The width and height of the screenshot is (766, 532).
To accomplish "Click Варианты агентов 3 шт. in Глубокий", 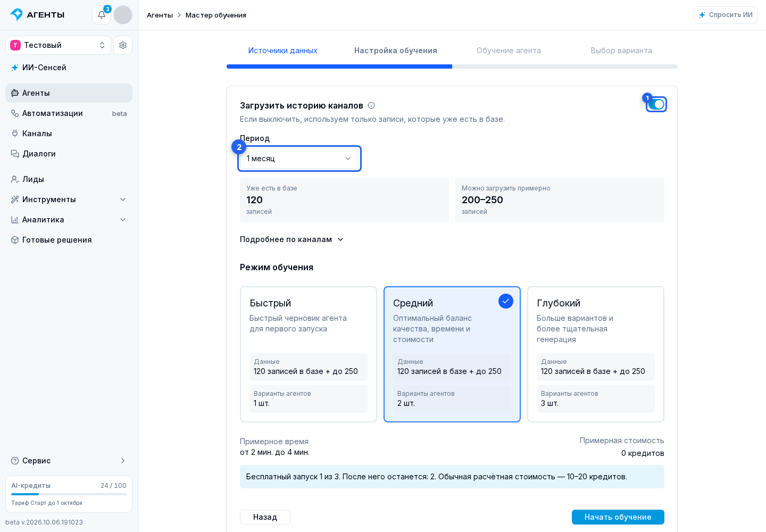I will (x=596, y=399).
